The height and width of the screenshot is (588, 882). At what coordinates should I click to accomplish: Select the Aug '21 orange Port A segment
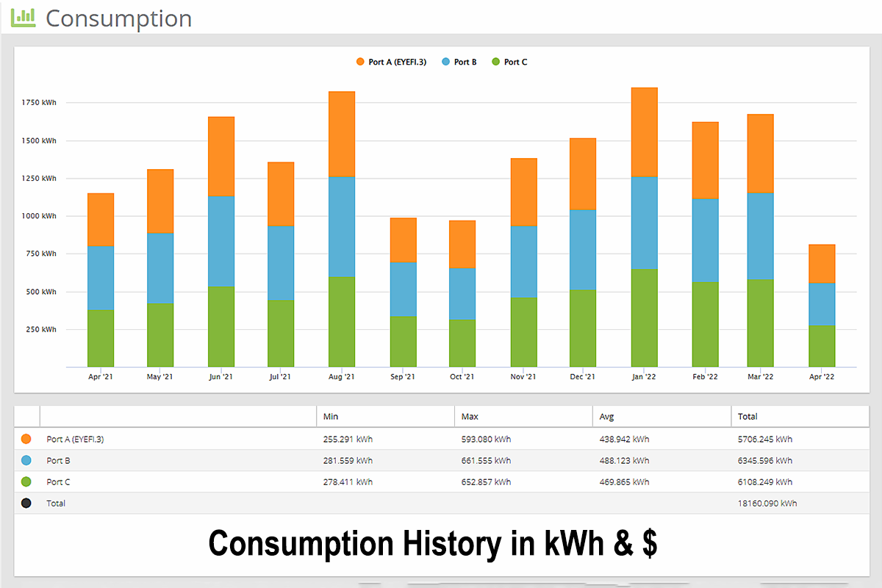click(x=342, y=134)
